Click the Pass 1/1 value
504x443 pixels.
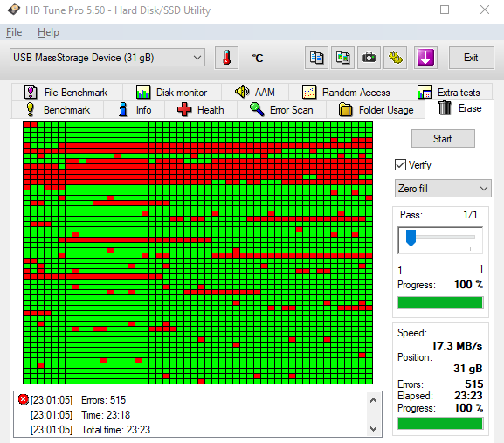[470, 214]
